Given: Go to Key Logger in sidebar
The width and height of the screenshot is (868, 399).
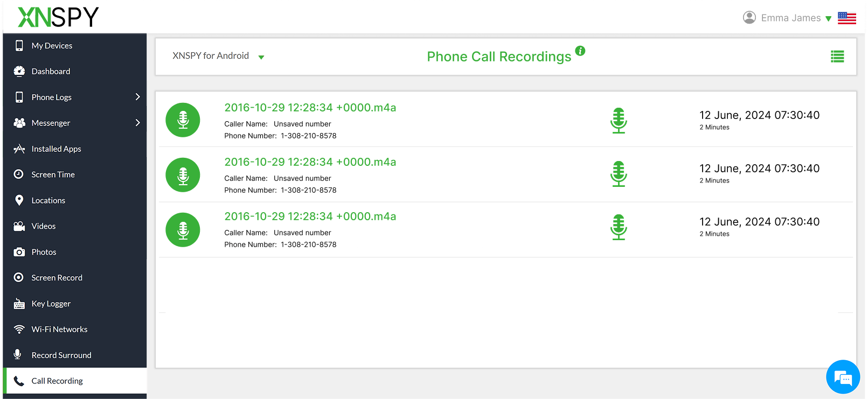Looking at the screenshot, I should point(51,304).
